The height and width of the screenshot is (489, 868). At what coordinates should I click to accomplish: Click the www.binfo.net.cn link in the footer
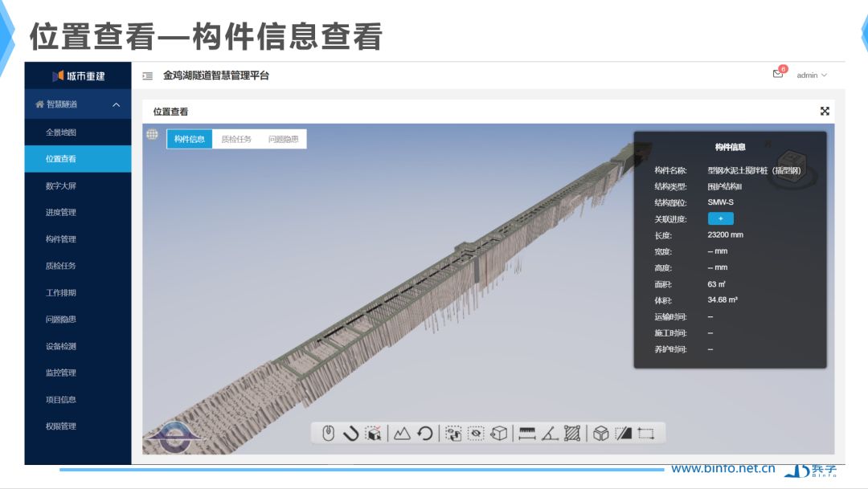(x=723, y=469)
